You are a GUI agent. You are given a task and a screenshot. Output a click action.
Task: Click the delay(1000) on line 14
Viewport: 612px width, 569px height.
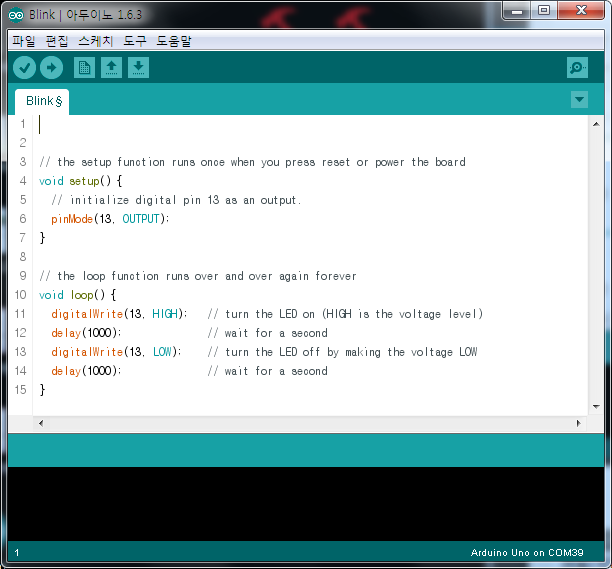pos(86,371)
